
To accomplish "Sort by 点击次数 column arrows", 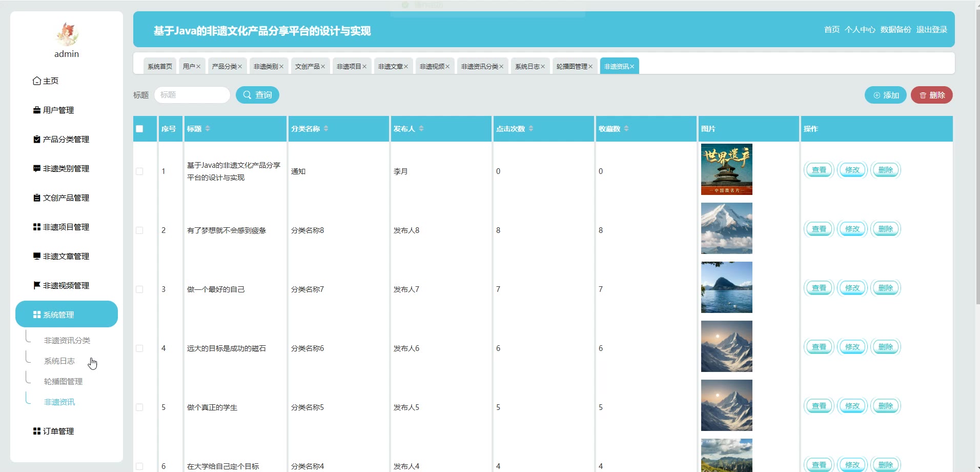I will (531, 129).
